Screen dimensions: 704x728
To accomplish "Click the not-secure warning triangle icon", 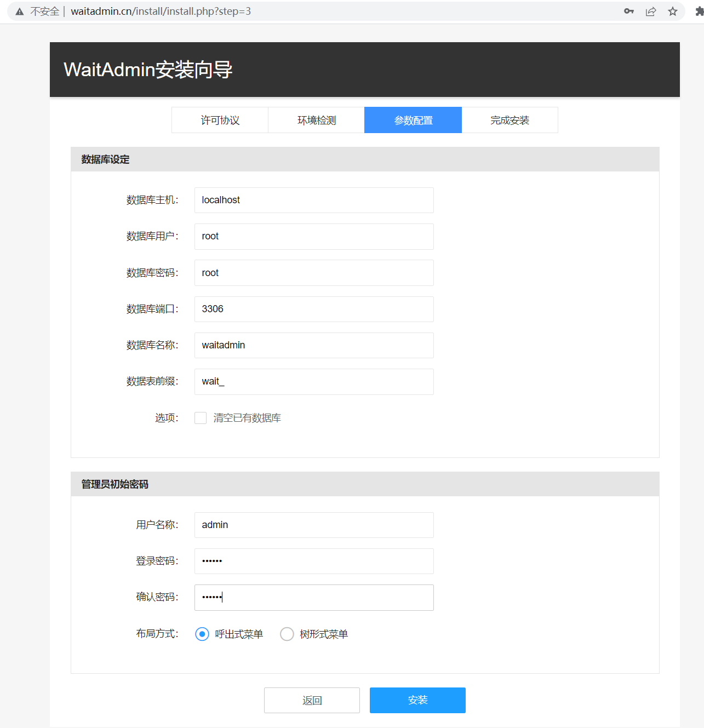I will (20, 12).
